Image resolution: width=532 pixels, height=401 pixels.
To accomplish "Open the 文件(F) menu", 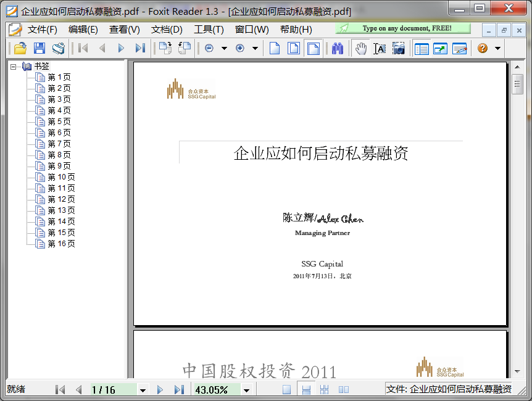I will pos(43,30).
